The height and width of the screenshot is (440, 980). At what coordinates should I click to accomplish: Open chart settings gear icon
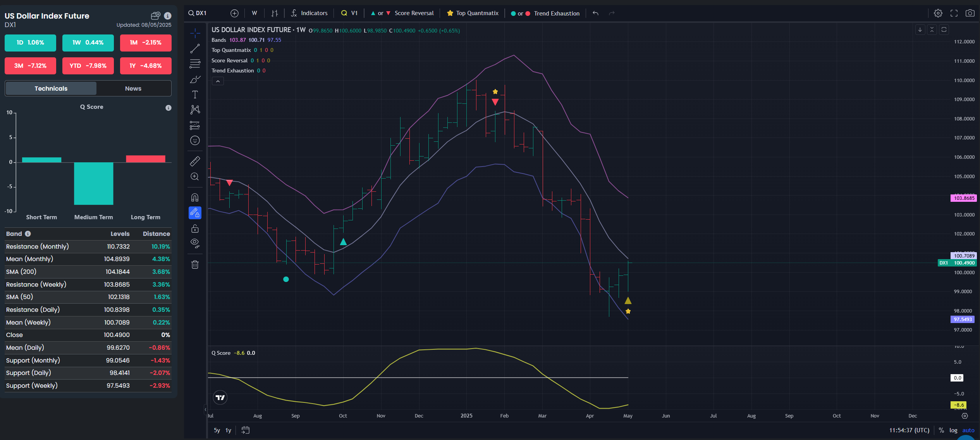tap(938, 13)
